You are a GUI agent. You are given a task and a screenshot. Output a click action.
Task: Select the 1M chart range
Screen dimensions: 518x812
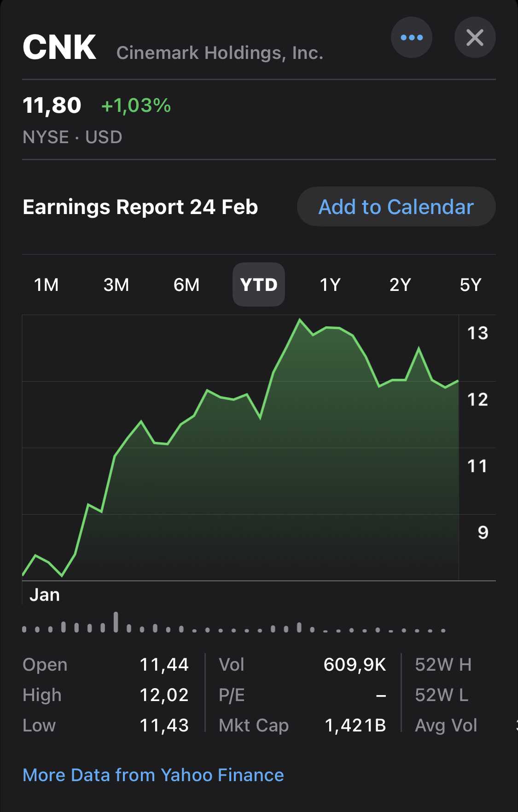47,284
